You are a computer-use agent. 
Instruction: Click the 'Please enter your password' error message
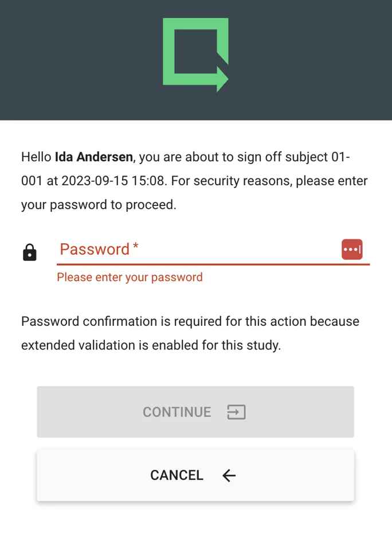(x=130, y=277)
